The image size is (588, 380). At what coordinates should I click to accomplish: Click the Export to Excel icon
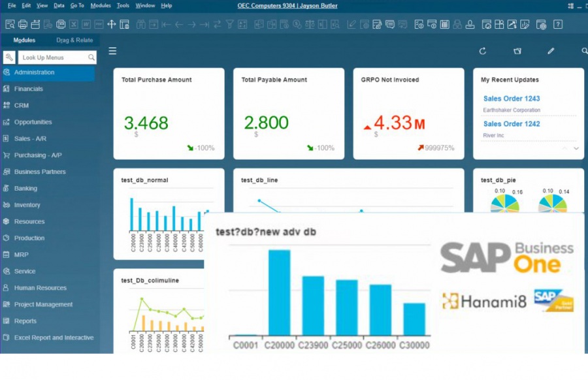tap(73, 24)
